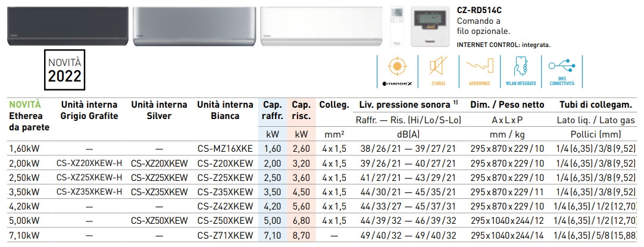Click the nanoeX feature icon
The height and width of the screenshot is (247, 644).
pyautogui.click(x=397, y=71)
